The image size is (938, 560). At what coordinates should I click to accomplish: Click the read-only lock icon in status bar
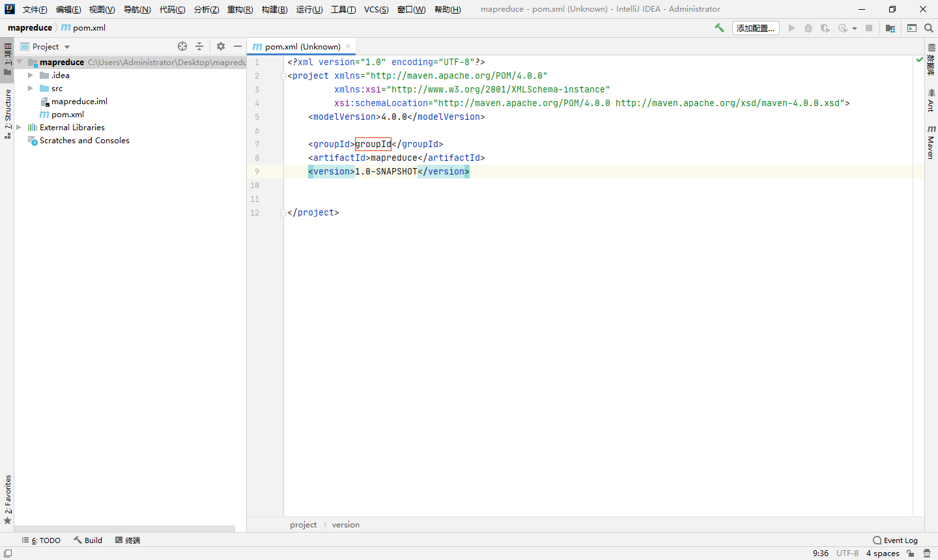pyautogui.click(x=911, y=553)
